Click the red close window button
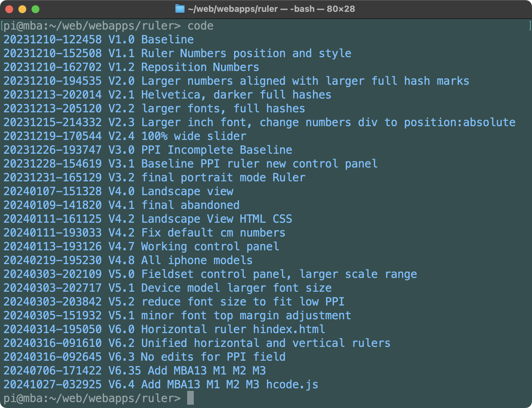532x408 pixels. tap(9, 9)
